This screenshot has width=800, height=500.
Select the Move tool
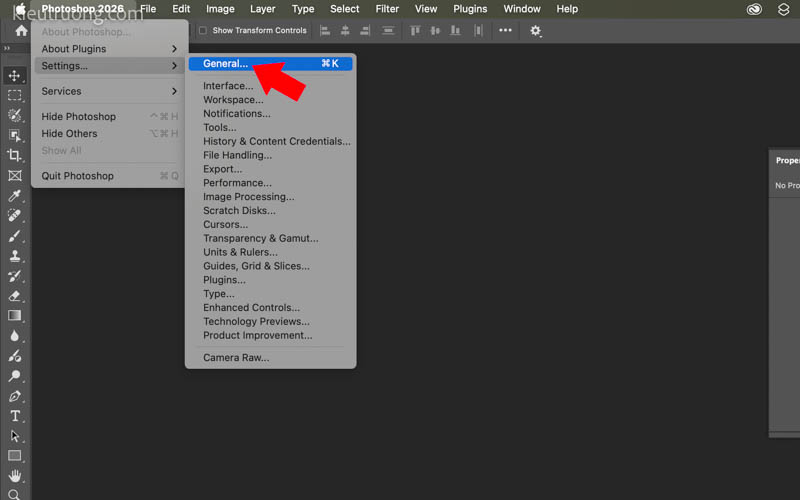(x=14, y=76)
